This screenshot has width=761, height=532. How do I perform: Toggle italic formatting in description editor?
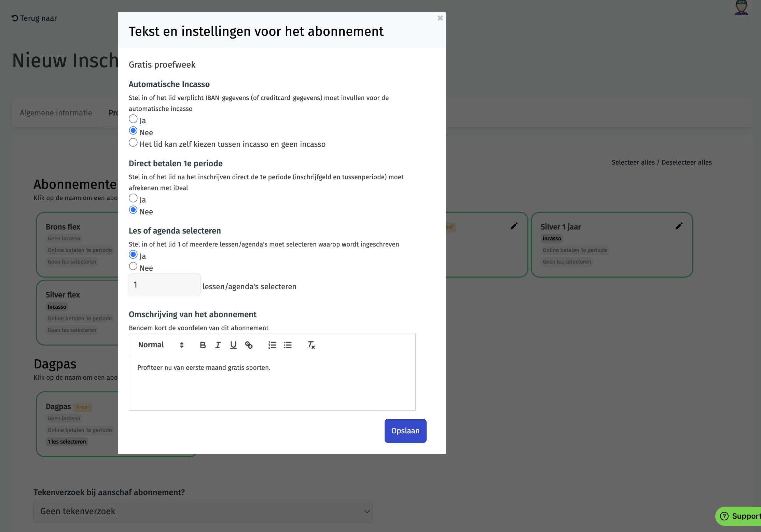[x=218, y=345]
